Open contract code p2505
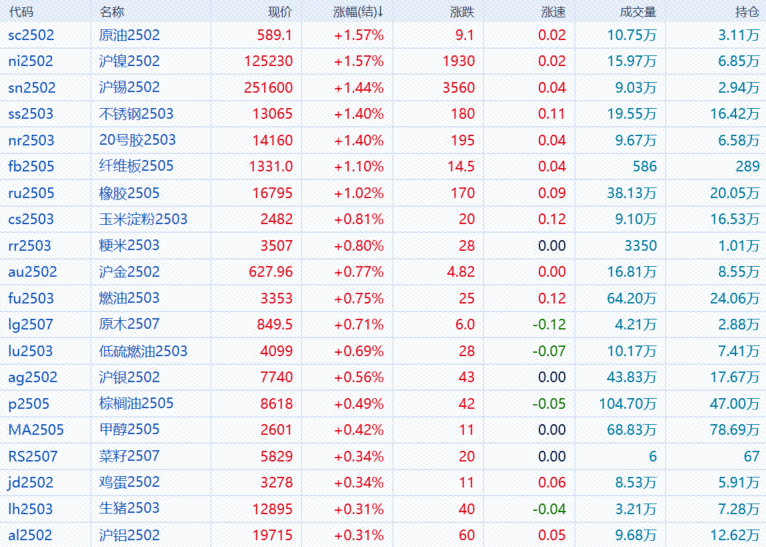This screenshot has width=766, height=547. 29,404
